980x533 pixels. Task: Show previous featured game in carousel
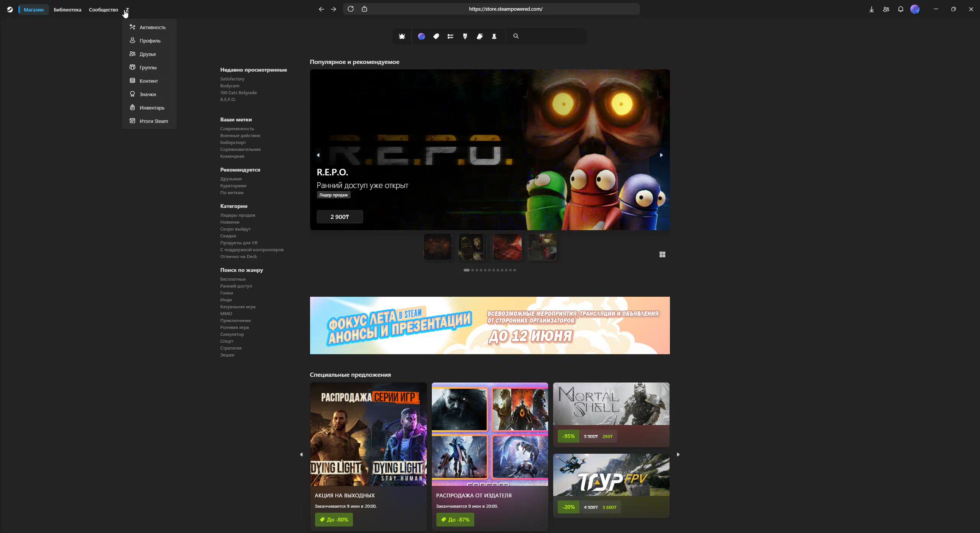pos(318,155)
